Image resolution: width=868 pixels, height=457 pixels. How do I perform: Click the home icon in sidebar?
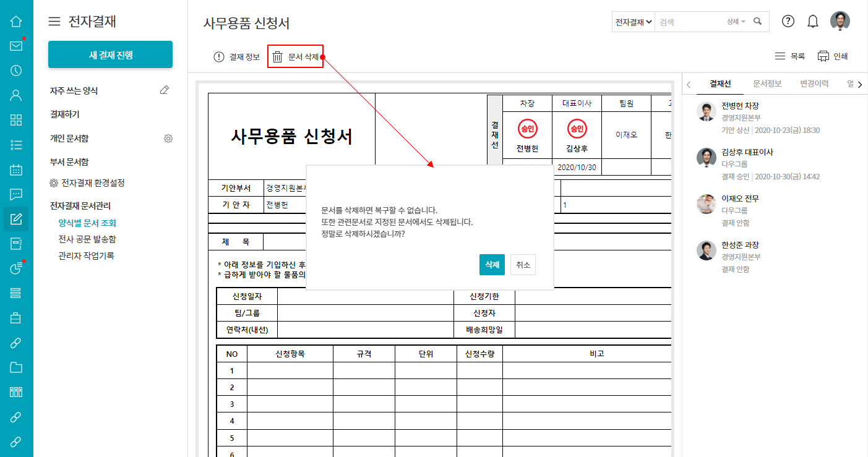(16, 21)
